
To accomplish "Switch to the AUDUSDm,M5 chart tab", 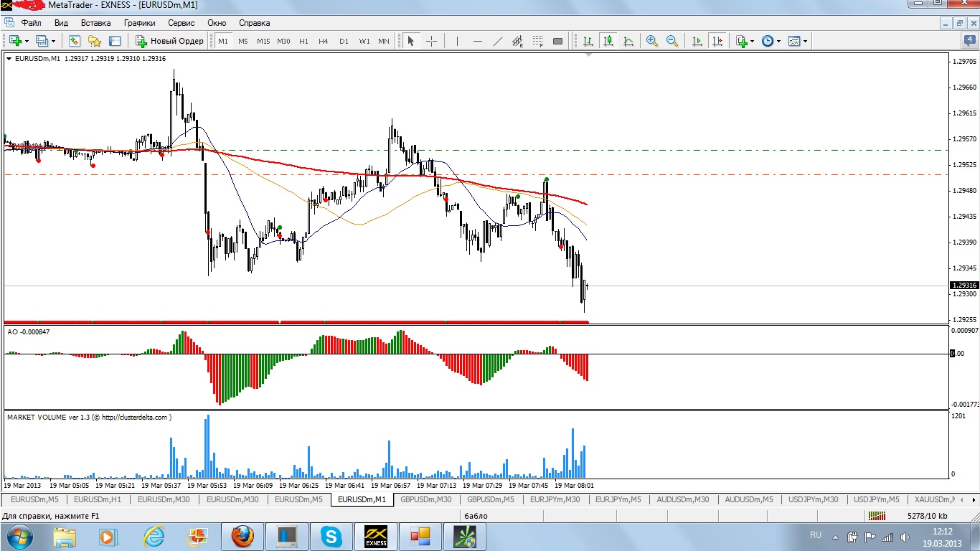I will 749,499.
